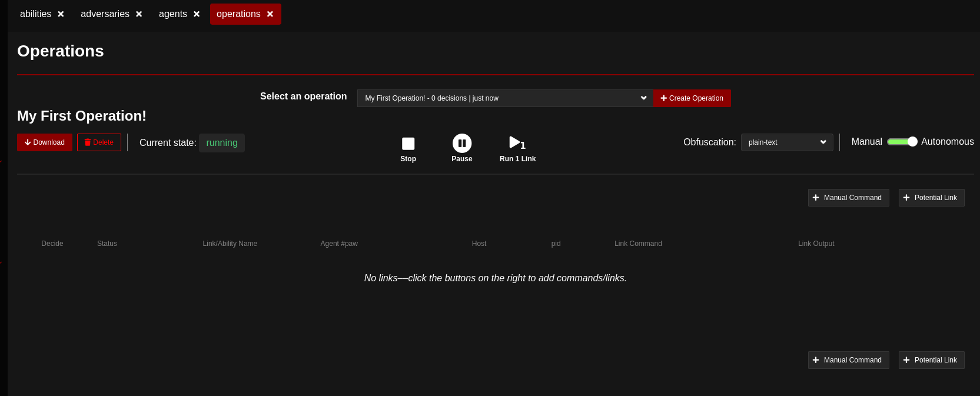
Task: Click the Operations page title
Action: point(61,51)
